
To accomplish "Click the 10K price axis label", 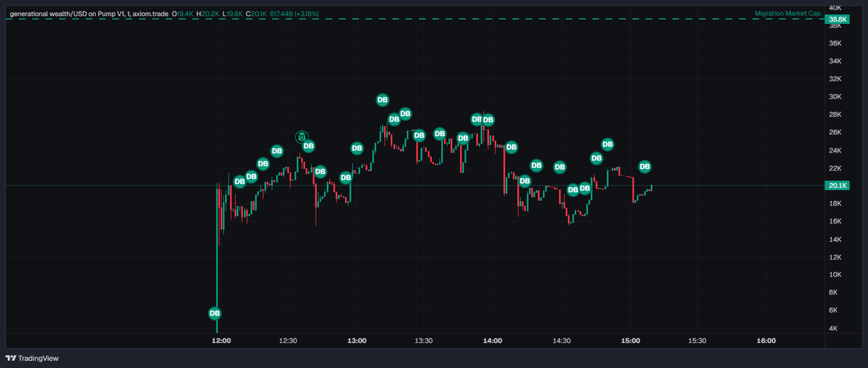I will coord(835,275).
